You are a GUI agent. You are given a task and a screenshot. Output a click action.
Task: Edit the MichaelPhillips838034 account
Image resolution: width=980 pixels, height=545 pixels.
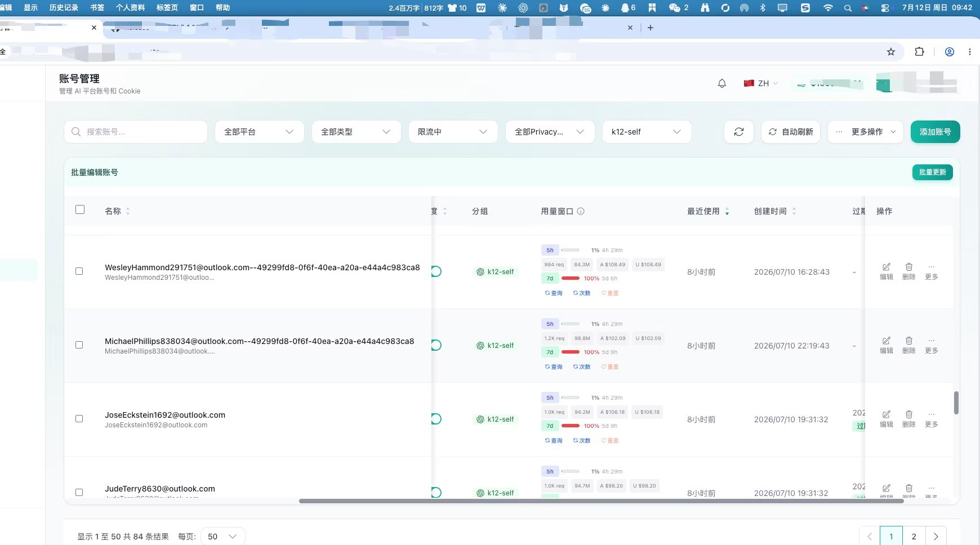[x=886, y=345]
